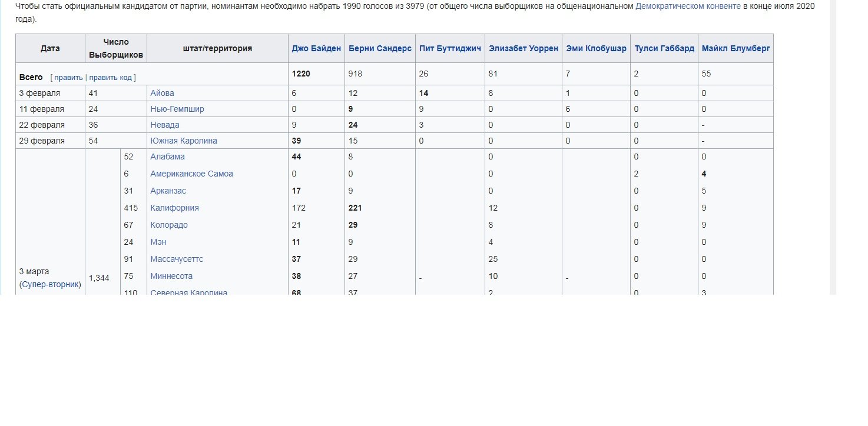Select the Миннесота link
This screenshot has height=426, width=868.
tap(171, 277)
